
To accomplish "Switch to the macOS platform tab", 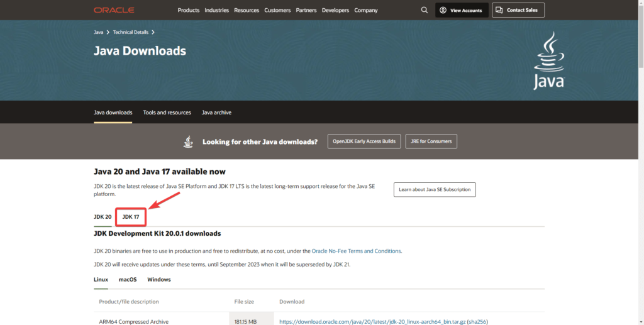I will pos(128,280).
